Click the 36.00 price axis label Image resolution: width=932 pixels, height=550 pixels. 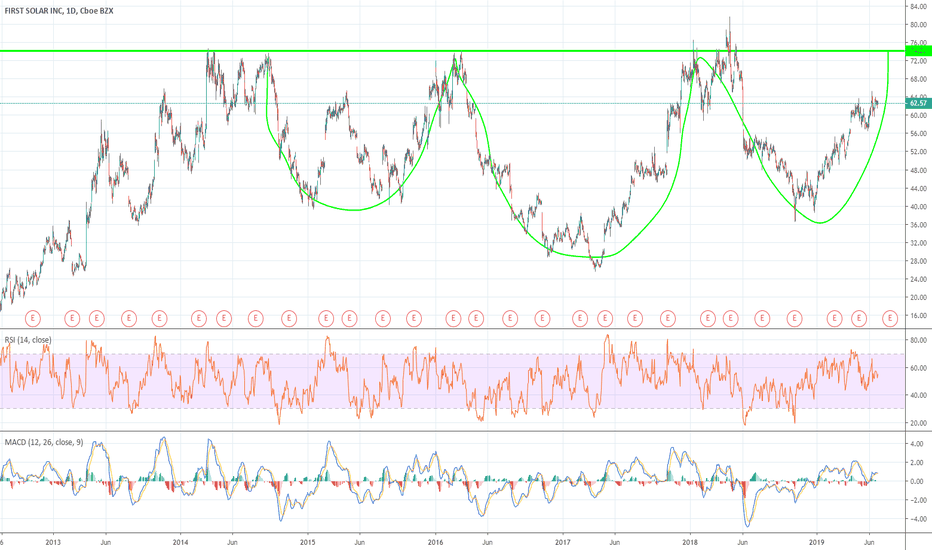pyautogui.click(x=918, y=225)
